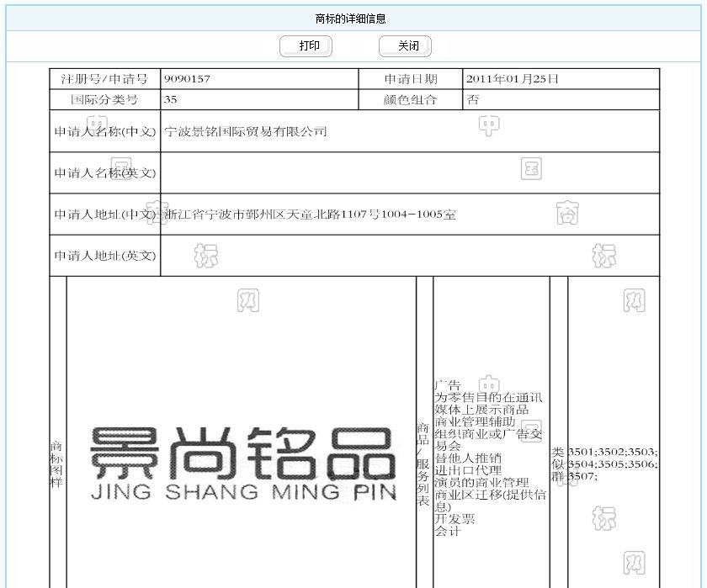Click the 景尚铭品 trademark image

point(242,453)
